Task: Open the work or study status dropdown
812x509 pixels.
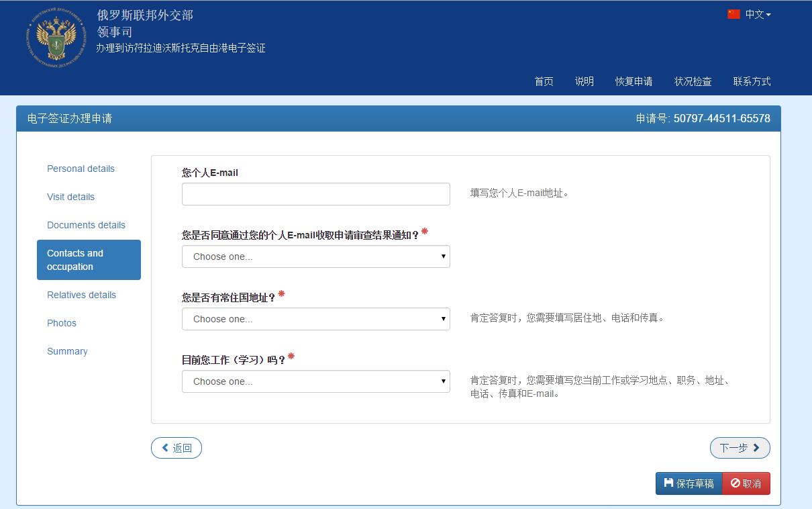Action: point(315,381)
